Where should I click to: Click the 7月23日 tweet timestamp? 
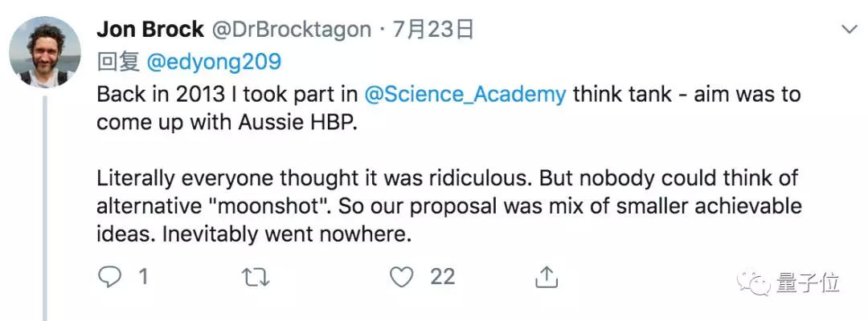(434, 30)
